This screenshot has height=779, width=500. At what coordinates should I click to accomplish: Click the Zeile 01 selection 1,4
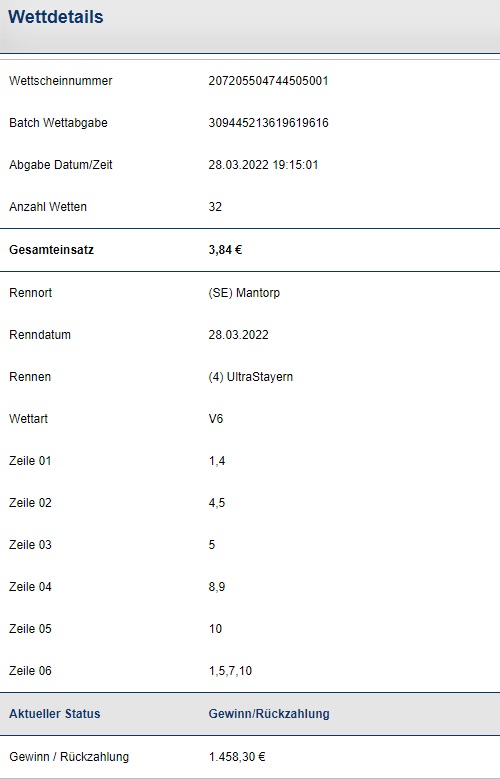tap(217, 461)
